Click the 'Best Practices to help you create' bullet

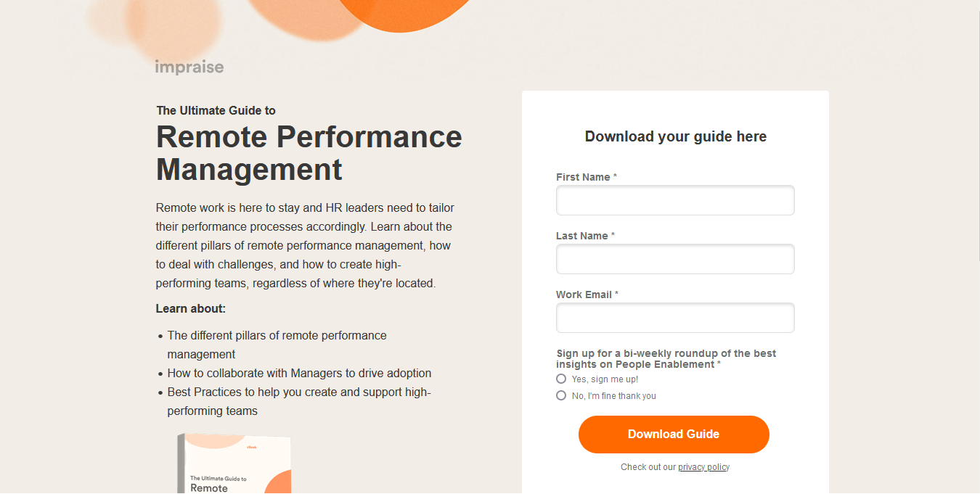tap(299, 402)
